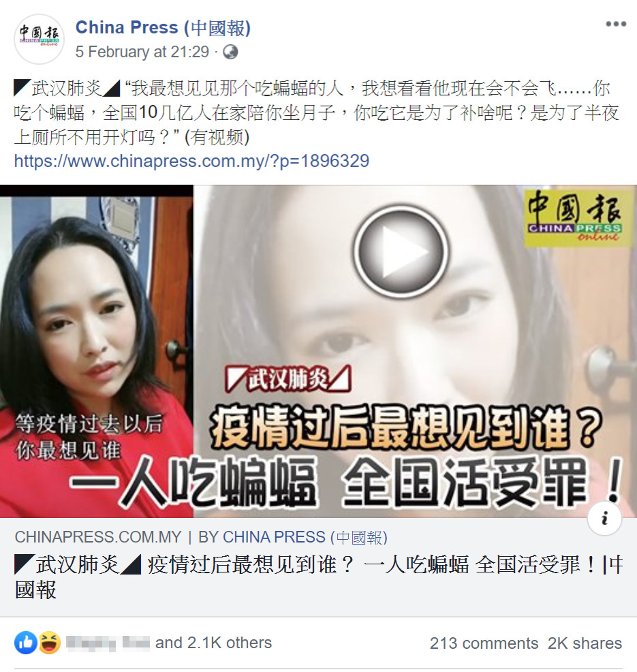
Task: Open the info icon on link preview
Action: (604, 518)
